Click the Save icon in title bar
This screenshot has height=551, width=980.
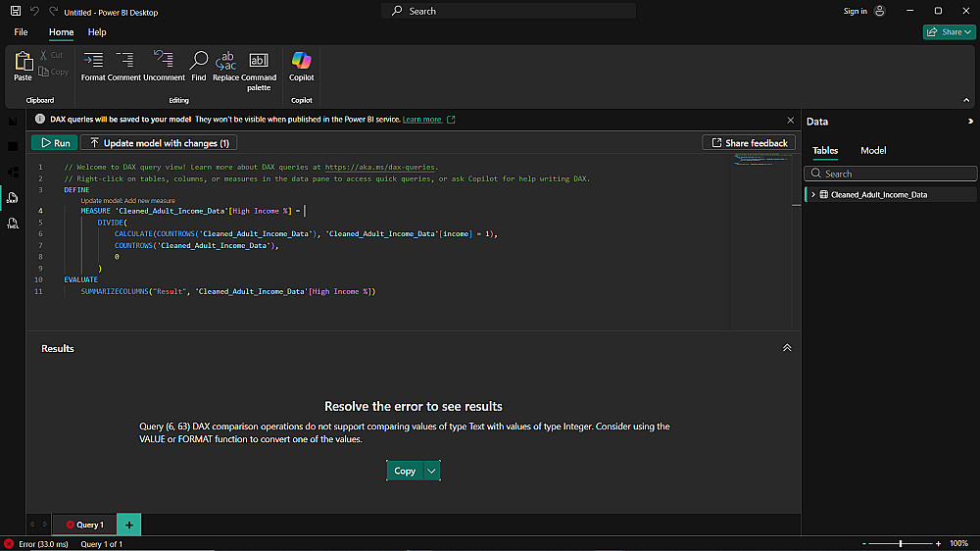tap(15, 11)
